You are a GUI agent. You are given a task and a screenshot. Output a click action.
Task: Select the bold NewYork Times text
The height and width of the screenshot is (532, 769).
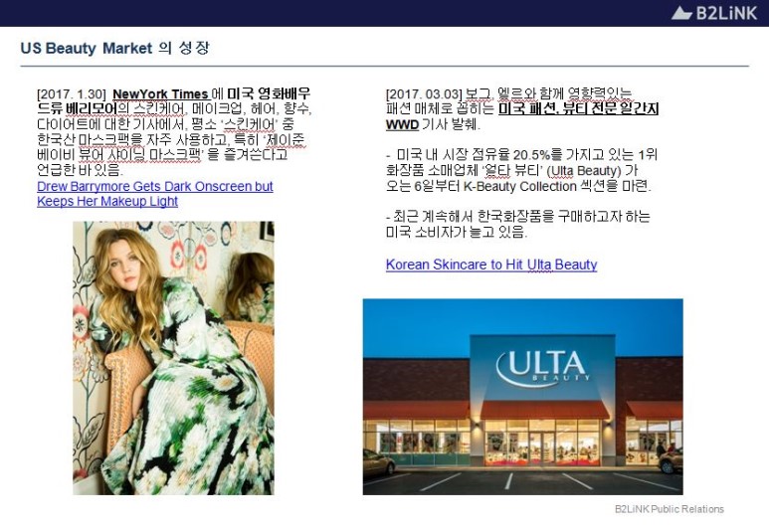[x=160, y=93]
